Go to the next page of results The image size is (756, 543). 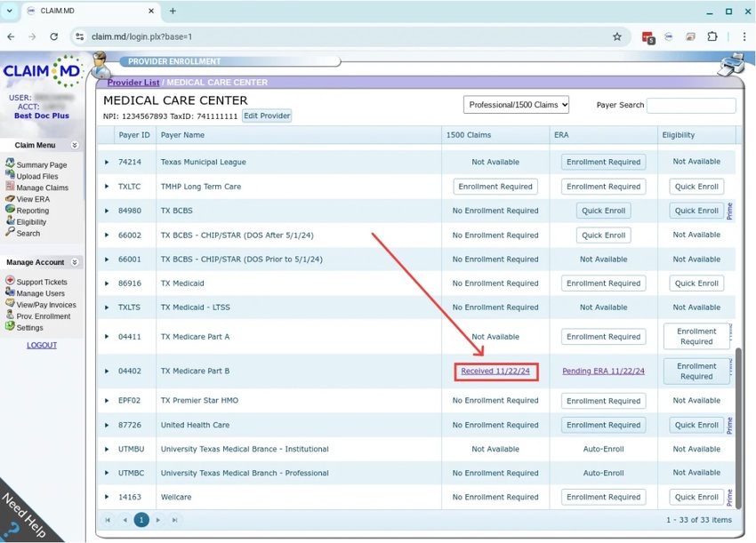point(157,520)
